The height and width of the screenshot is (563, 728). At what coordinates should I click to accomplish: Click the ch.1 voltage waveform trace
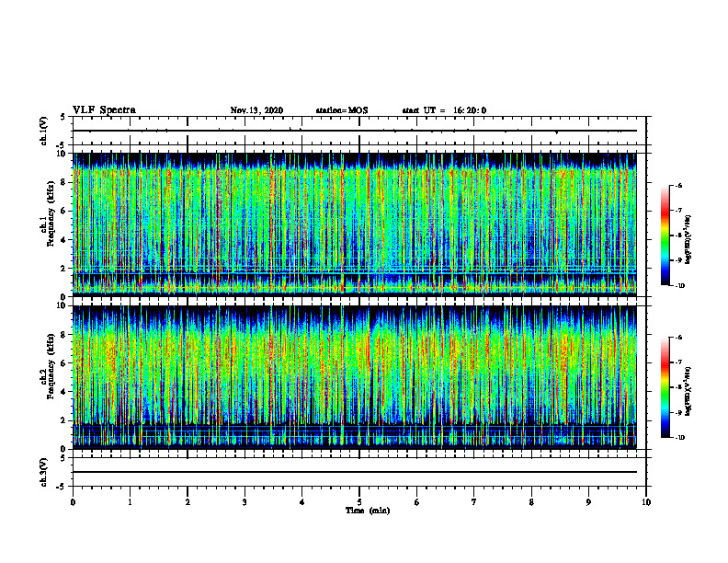click(355, 131)
